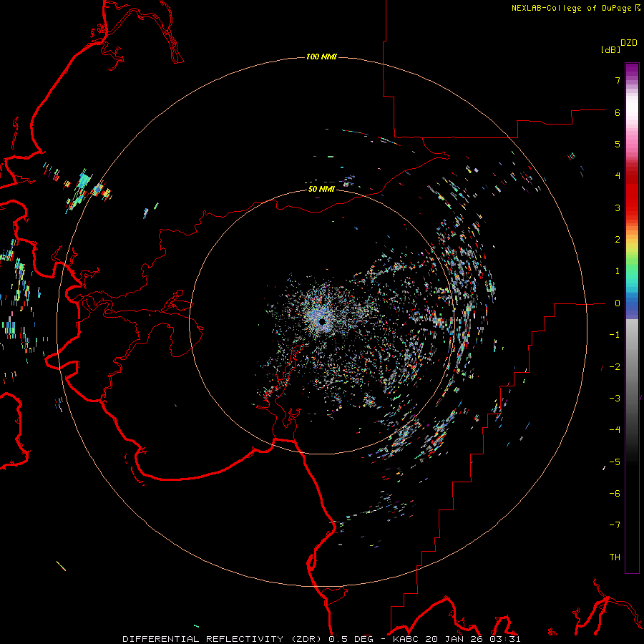Click the DZD label above the color scale

[x=629, y=43]
